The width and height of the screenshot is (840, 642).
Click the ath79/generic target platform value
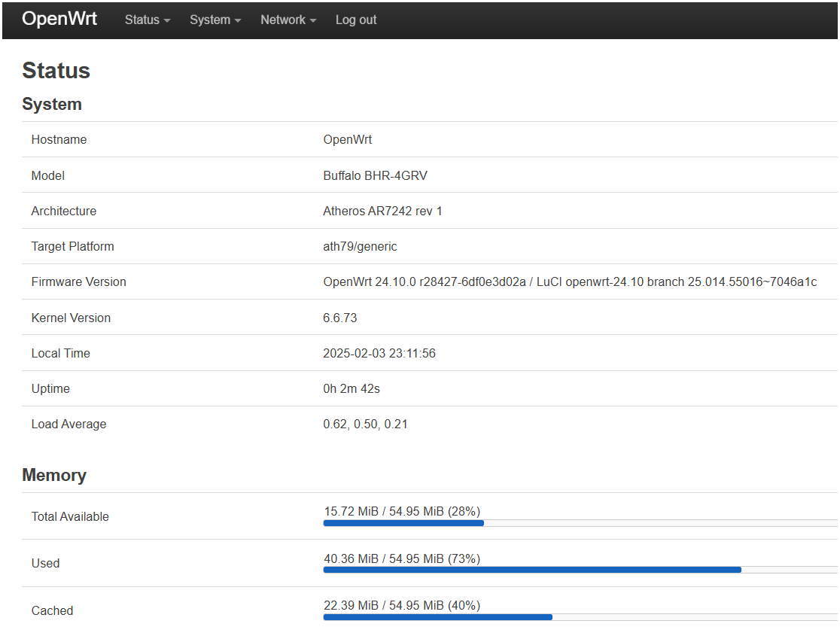tap(360, 246)
